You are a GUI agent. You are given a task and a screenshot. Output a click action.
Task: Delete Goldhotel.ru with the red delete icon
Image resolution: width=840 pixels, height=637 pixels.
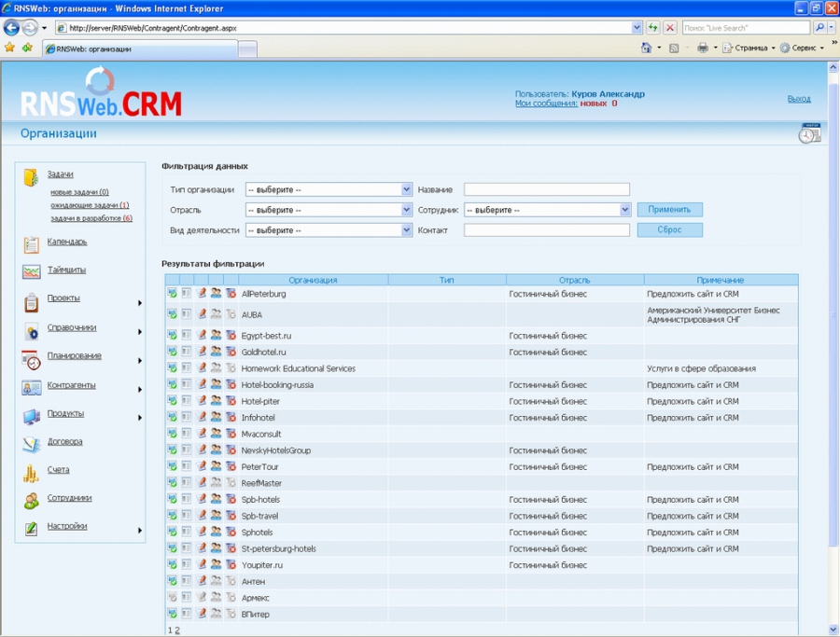coord(233,352)
